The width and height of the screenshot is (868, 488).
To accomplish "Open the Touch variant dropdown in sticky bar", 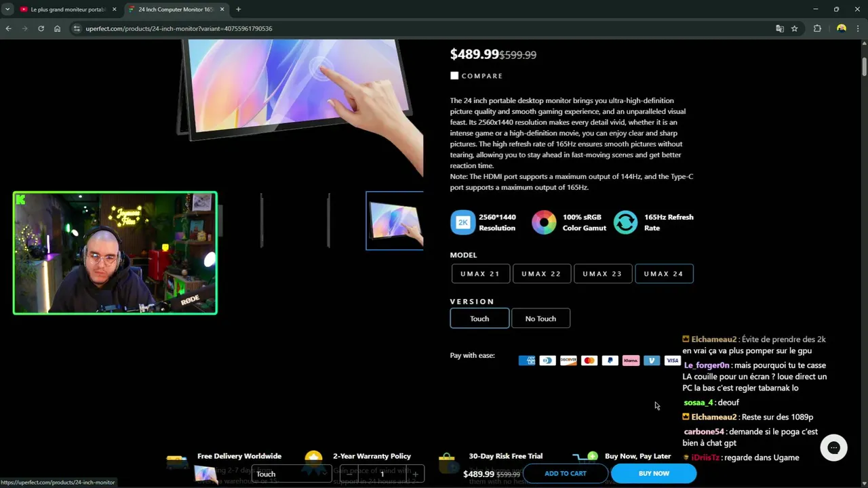I will point(290,474).
